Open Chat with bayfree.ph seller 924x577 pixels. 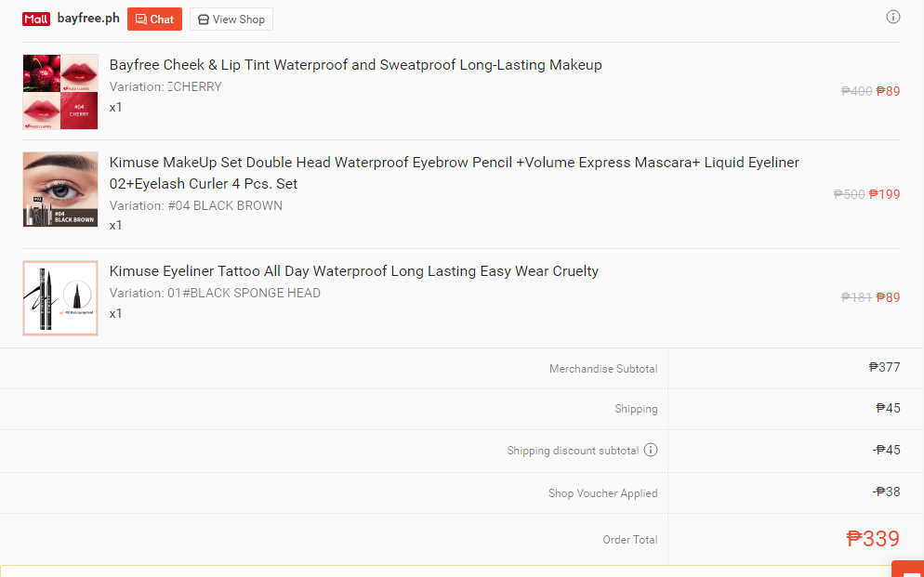pyautogui.click(x=154, y=20)
